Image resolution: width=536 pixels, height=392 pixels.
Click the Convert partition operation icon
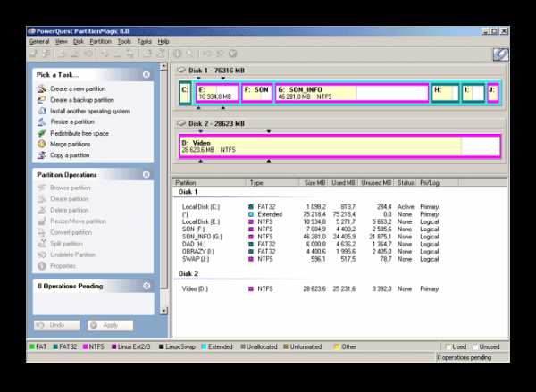tap(42, 232)
